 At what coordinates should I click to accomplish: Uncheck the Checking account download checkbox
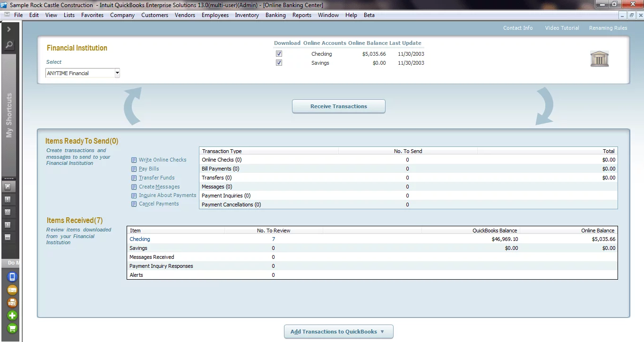(x=279, y=53)
